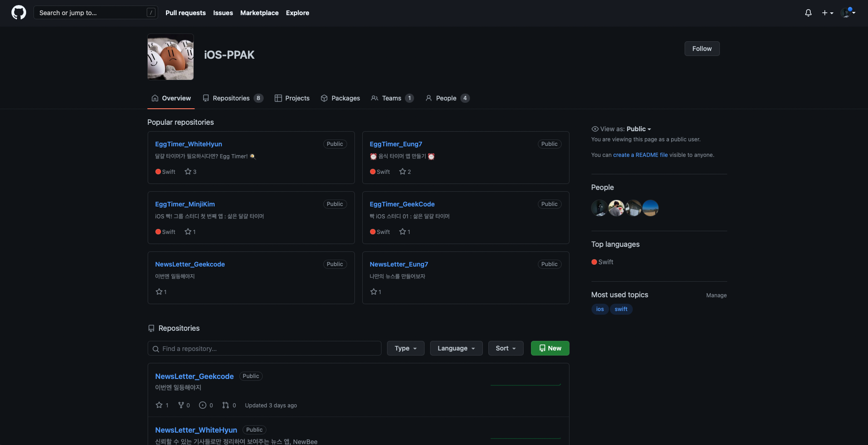Click the GitHub logo icon

(x=19, y=12)
